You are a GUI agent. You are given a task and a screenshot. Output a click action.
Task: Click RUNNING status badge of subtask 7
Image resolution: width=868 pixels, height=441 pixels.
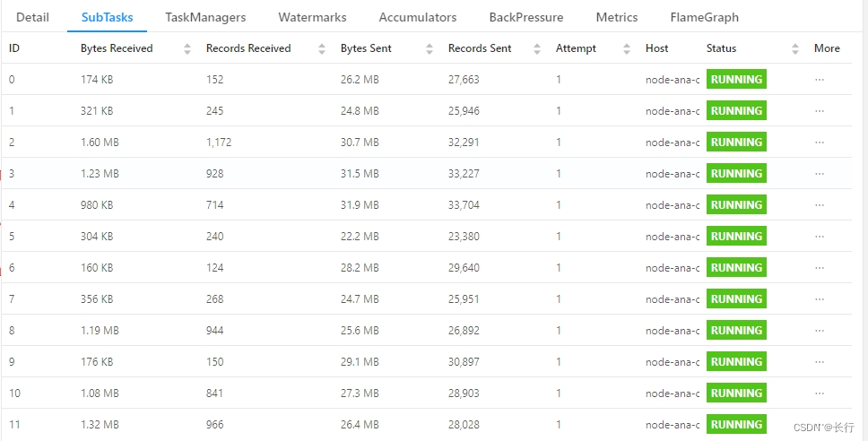736,299
